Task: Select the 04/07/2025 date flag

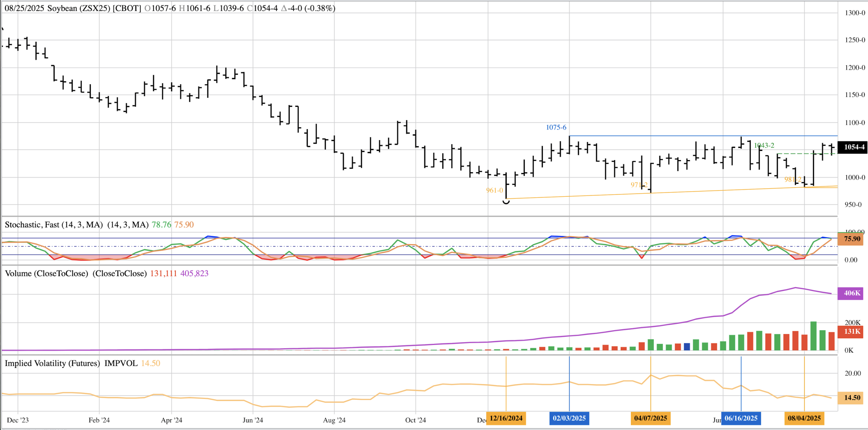Action: click(x=650, y=418)
